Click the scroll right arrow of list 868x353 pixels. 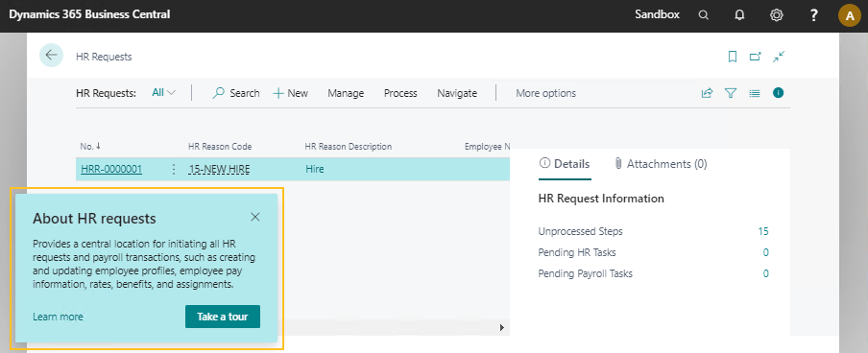coord(502,327)
